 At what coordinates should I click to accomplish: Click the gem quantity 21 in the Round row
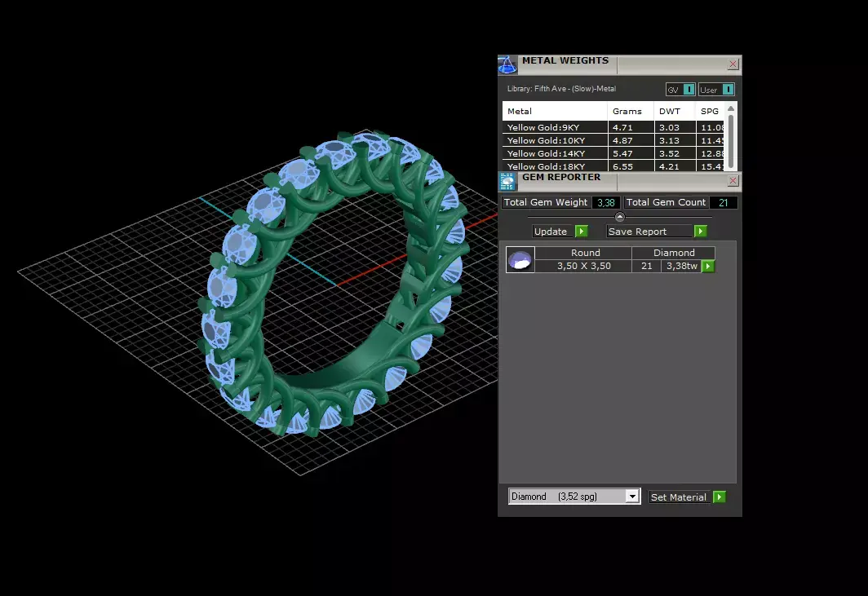coord(647,266)
